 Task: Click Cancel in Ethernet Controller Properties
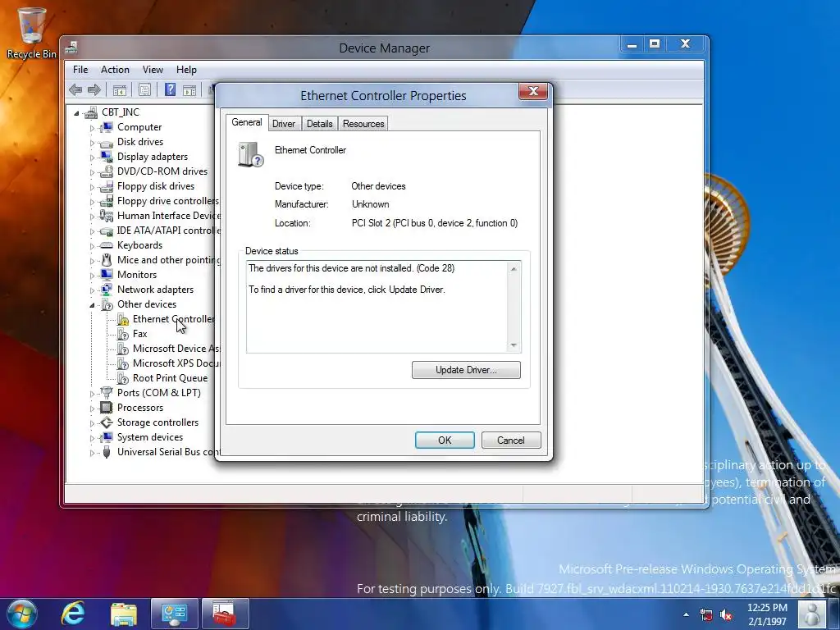click(511, 440)
